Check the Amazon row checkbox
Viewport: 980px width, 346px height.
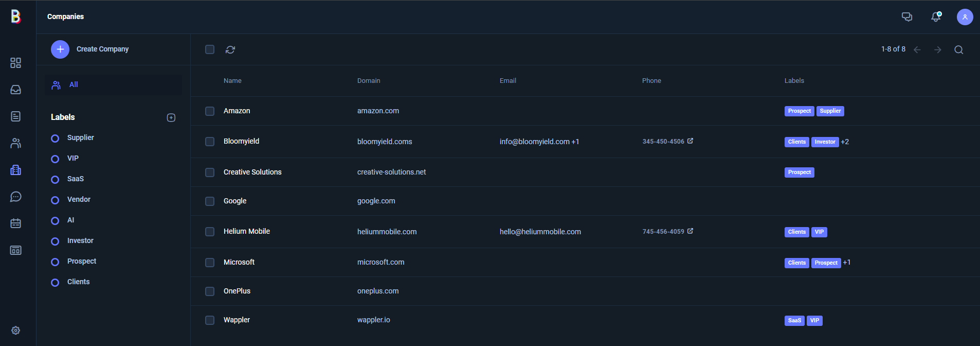point(210,111)
